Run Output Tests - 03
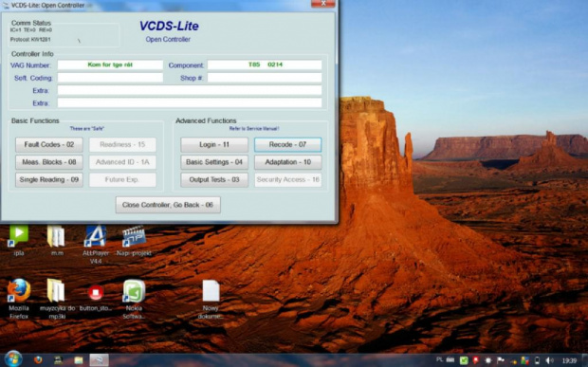 pos(214,180)
